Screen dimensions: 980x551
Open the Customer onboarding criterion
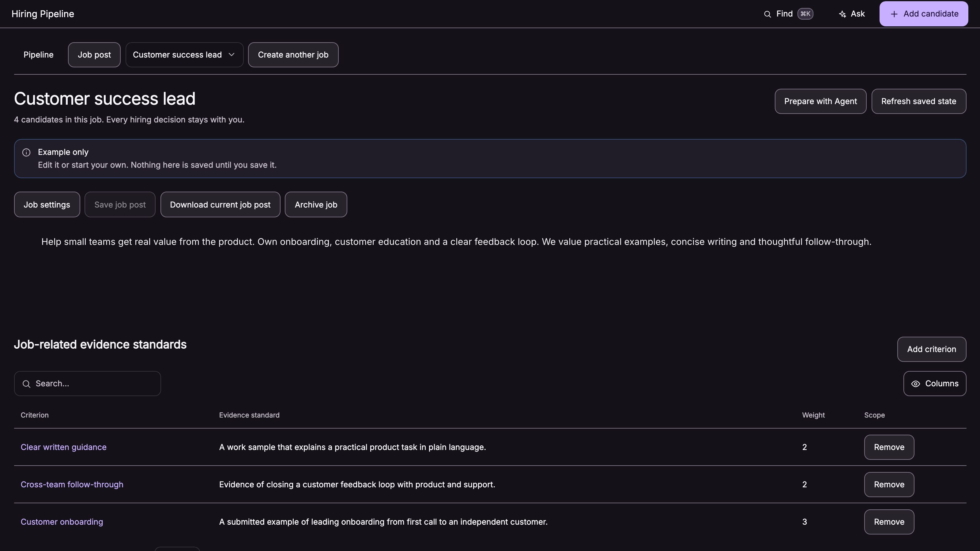[62, 522]
